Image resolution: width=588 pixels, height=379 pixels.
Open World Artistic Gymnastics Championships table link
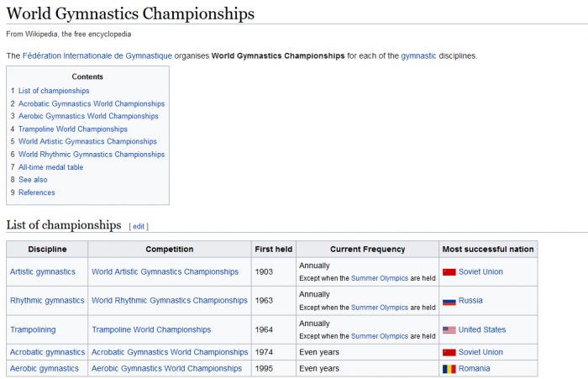tap(165, 271)
